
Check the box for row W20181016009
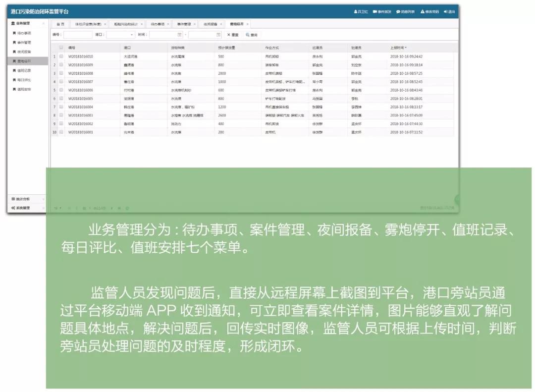coord(61,64)
